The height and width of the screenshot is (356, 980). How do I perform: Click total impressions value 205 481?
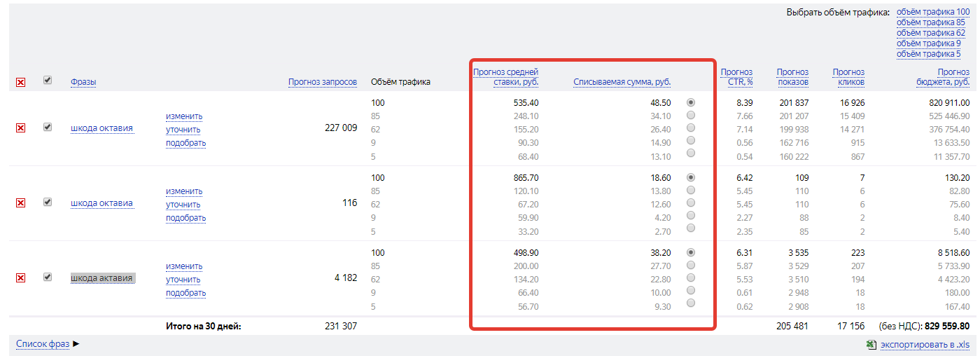coord(792,326)
